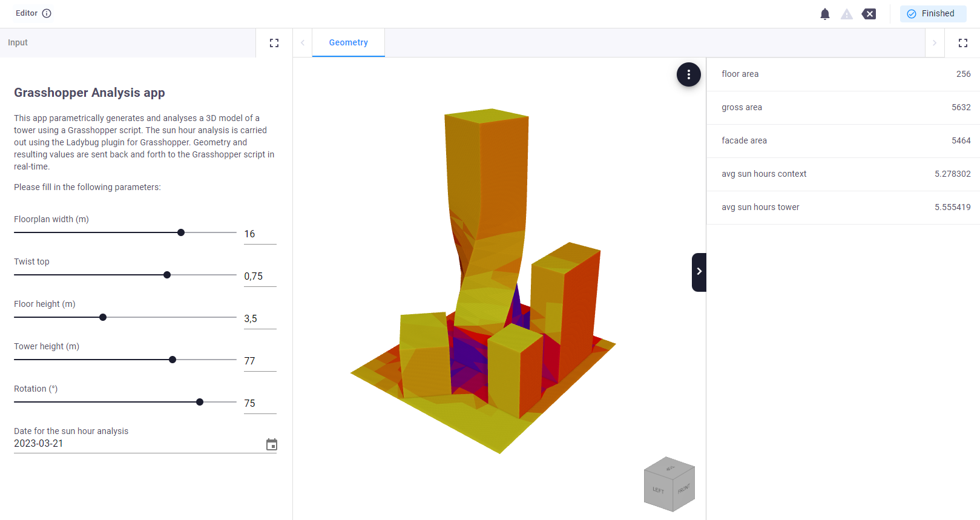
Task: Click the previous tab chevron
Action: tap(303, 43)
